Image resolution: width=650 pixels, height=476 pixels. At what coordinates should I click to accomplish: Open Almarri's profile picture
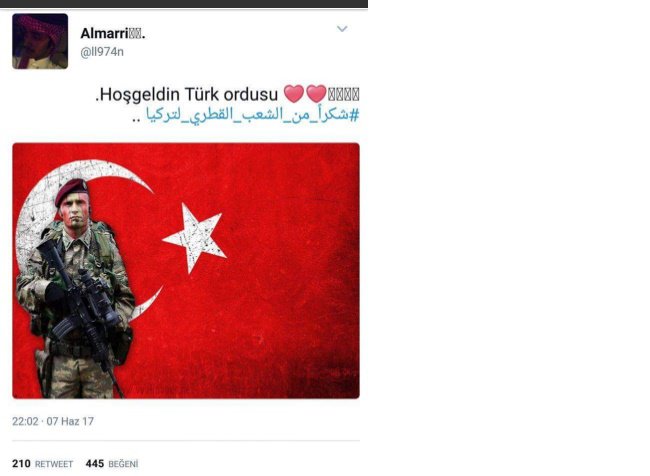40,41
